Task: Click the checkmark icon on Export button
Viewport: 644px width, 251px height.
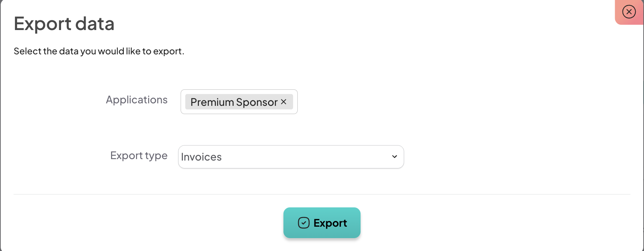Action: point(303,223)
